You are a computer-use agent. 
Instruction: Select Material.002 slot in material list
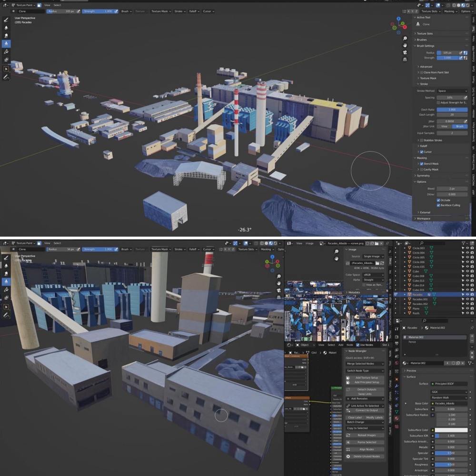(435, 337)
